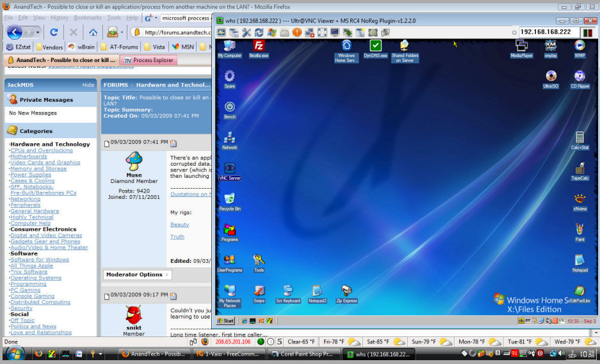Launch xNview from the remote desktop
This screenshot has width=600, height=364.
coord(580,202)
